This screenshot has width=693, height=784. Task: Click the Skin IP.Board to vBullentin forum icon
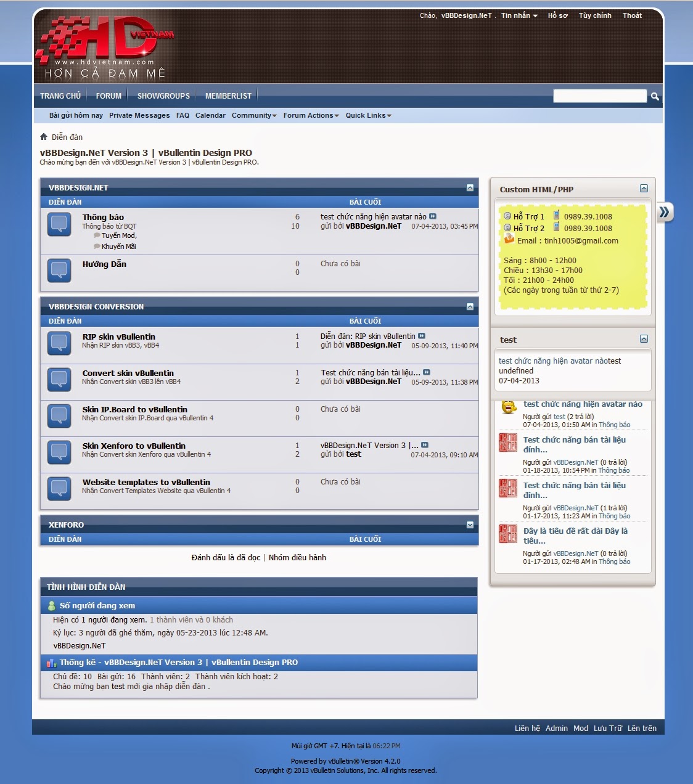59,416
